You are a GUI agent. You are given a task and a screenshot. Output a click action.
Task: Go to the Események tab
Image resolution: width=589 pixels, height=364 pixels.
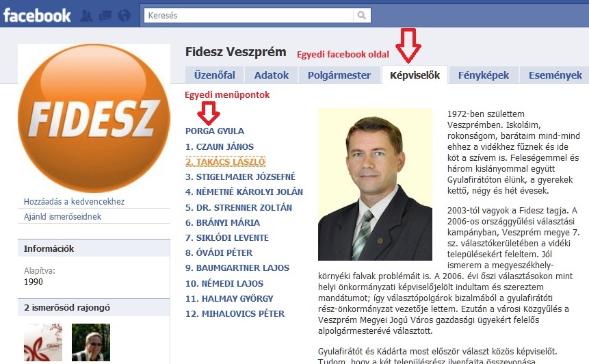[555, 75]
